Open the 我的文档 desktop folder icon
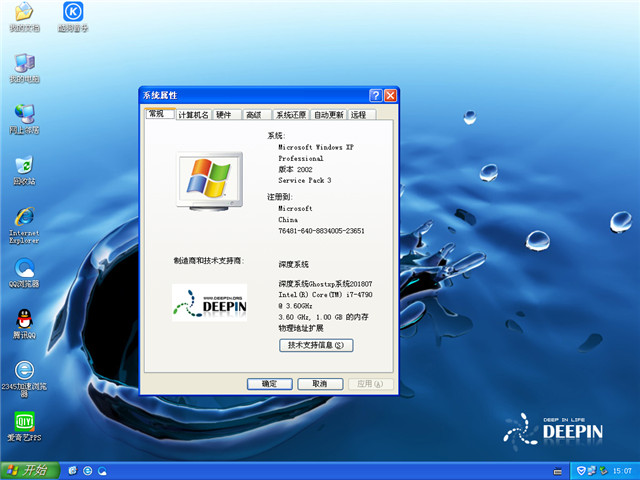 [24, 16]
